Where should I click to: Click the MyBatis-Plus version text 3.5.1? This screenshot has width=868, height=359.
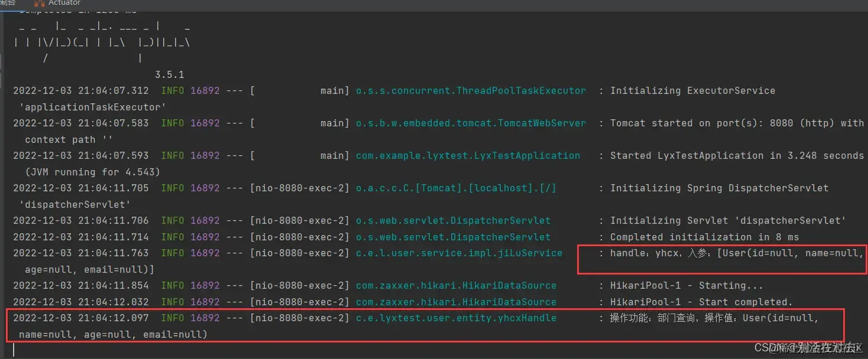point(170,75)
